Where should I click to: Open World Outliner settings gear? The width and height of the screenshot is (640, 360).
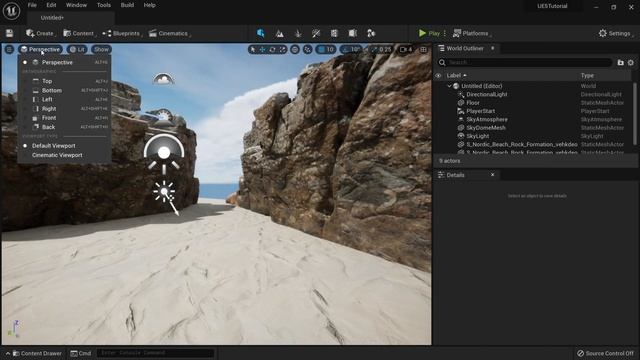[631, 62]
